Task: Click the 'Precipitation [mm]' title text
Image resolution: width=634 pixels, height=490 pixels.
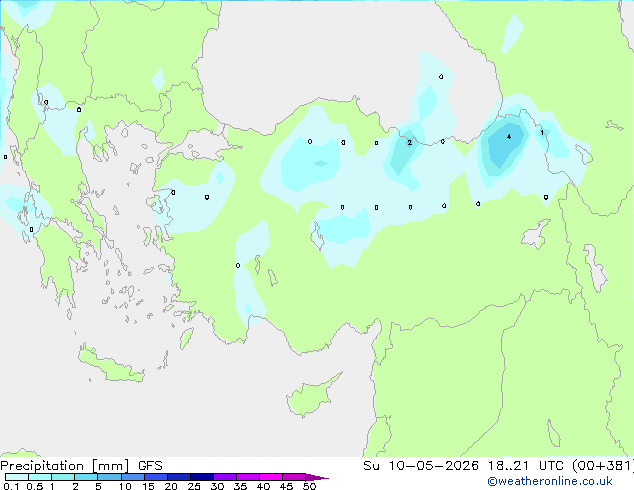Action: pos(65,466)
